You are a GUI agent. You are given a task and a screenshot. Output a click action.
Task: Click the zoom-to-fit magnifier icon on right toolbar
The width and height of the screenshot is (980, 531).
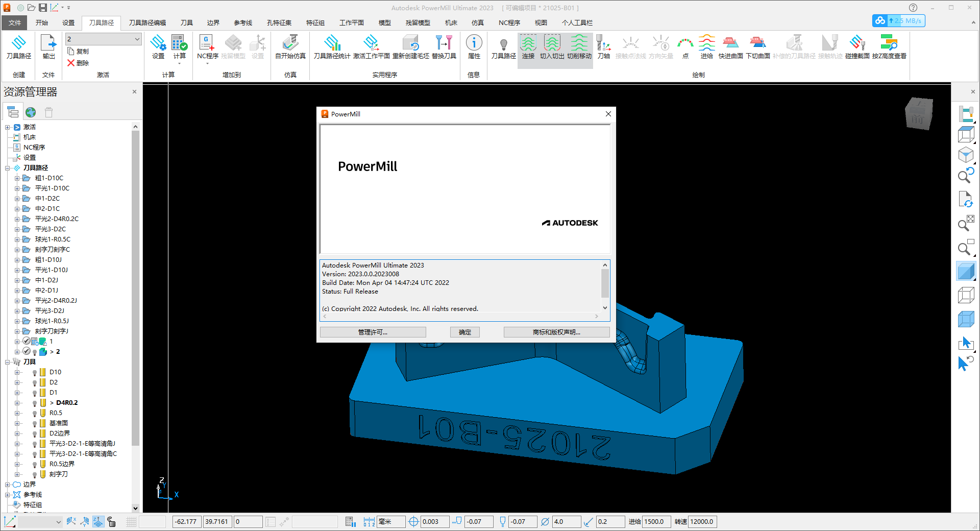(x=966, y=224)
